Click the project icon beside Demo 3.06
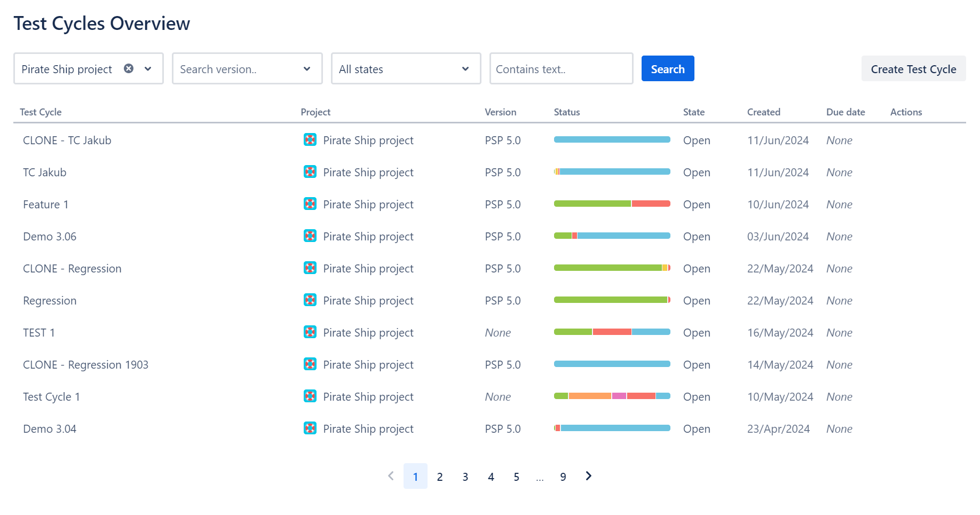The height and width of the screenshot is (515, 980). 310,236
